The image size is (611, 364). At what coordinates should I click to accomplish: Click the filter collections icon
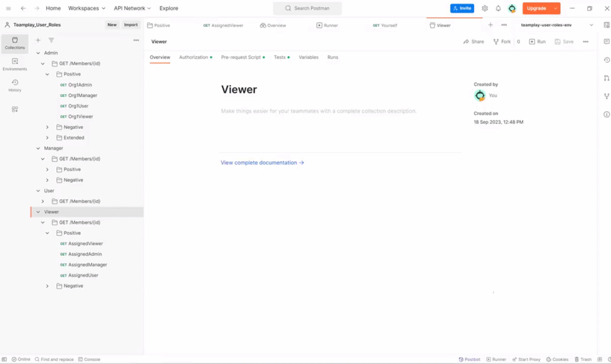(x=51, y=40)
